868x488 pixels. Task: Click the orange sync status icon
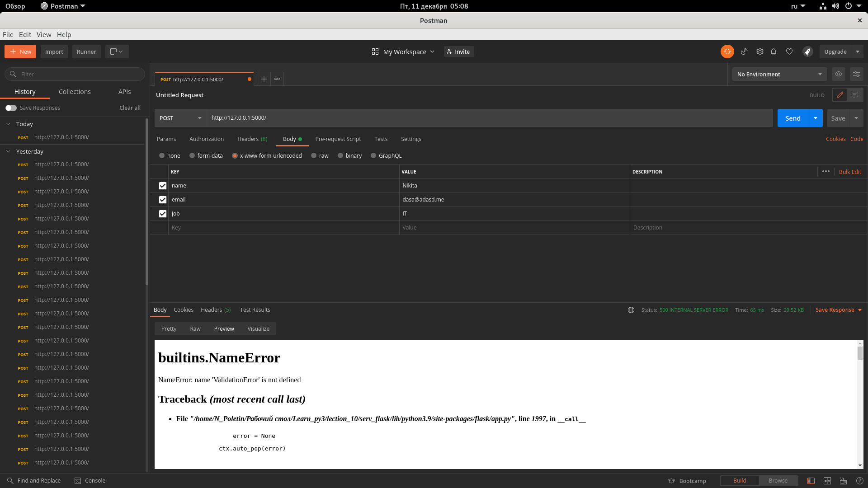coord(727,52)
